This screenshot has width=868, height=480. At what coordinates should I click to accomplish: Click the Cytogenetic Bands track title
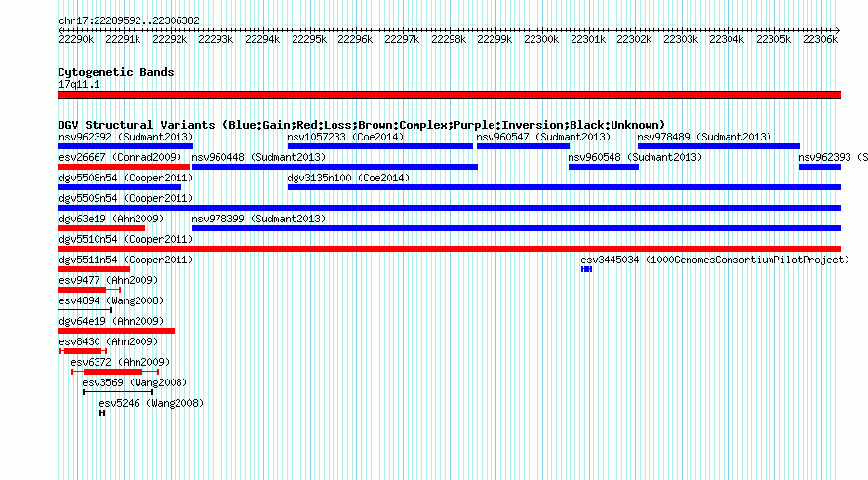(116, 72)
